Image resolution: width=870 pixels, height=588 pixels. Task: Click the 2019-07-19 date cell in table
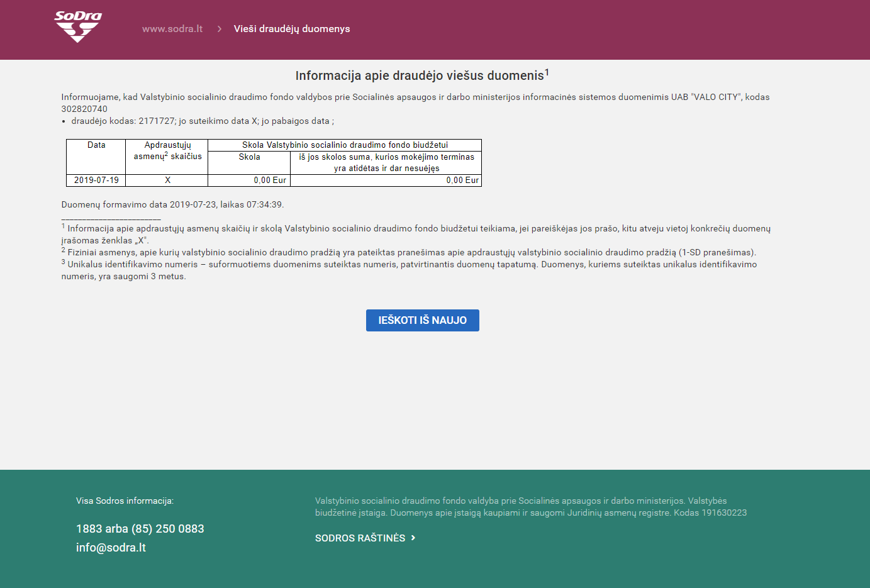click(x=96, y=180)
